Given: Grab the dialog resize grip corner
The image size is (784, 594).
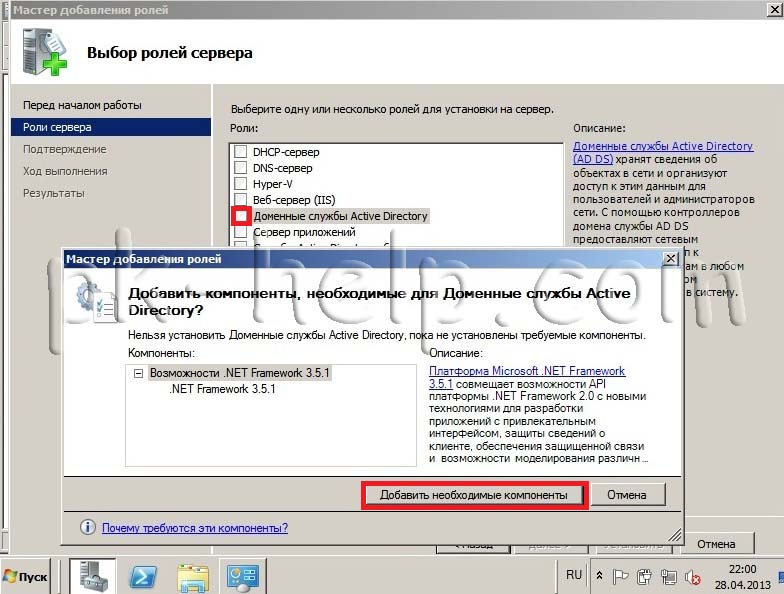Looking at the screenshot, I should [675, 536].
